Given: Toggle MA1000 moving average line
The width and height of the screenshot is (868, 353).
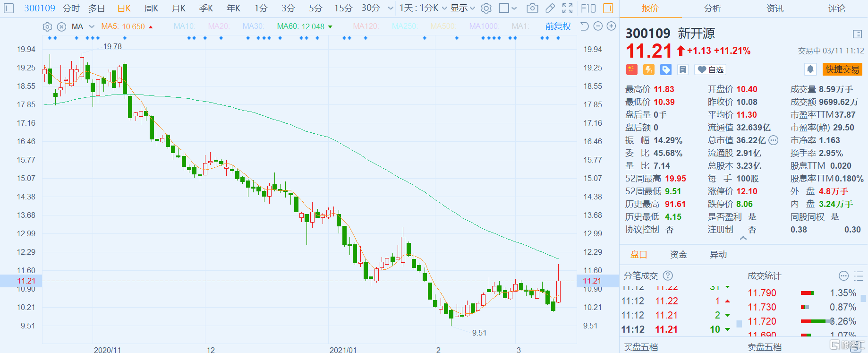Looking at the screenshot, I should (484, 26).
